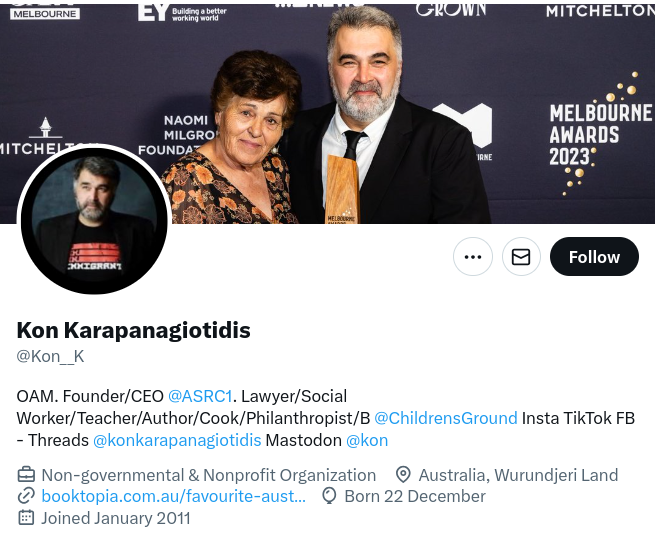This screenshot has width=655, height=540.
Task: Click Australia, Wurundjeri Land location text
Action: 518,475
